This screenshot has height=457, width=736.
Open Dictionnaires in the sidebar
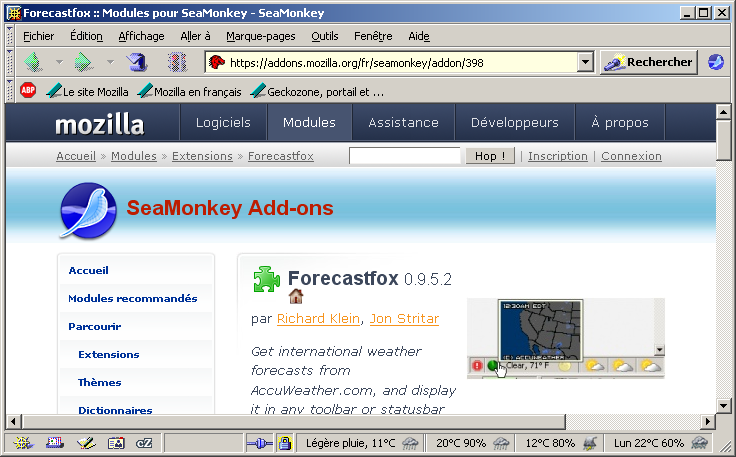(115, 410)
